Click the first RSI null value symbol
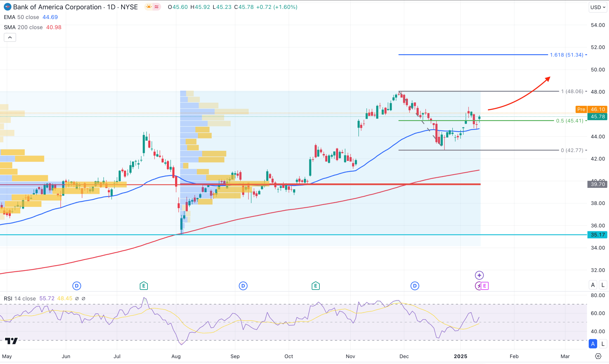 click(77, 298)
